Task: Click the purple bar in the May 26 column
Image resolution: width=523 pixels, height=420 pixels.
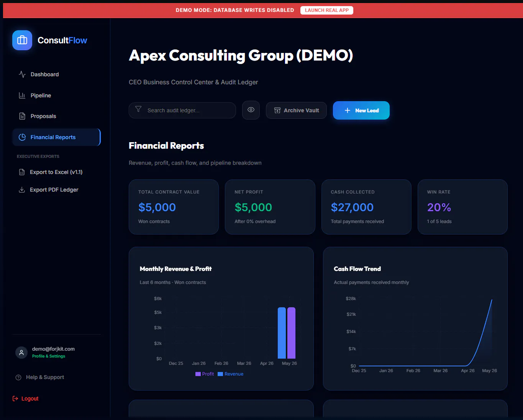Action: coord(291,333)
